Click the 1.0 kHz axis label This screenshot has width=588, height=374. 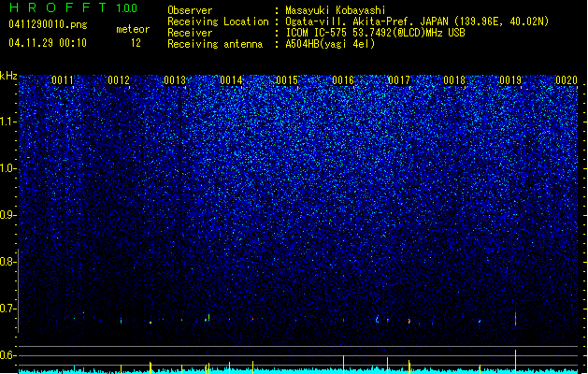tap(8, 168)
